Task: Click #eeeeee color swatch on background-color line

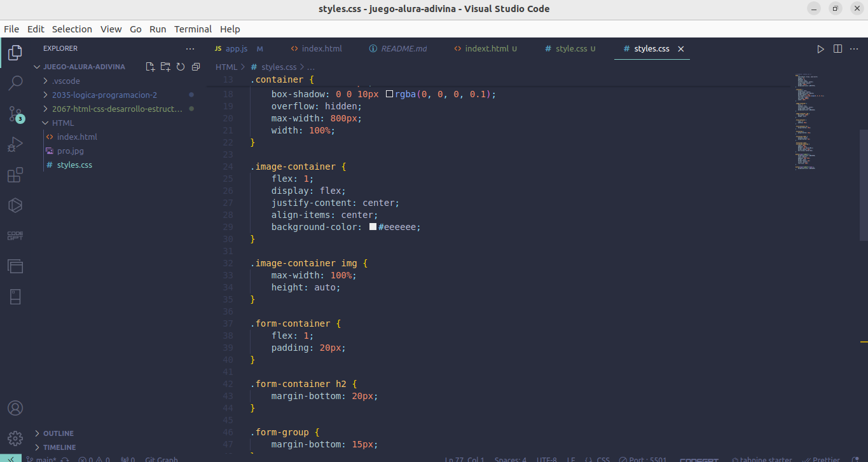Action: point(373,227)
